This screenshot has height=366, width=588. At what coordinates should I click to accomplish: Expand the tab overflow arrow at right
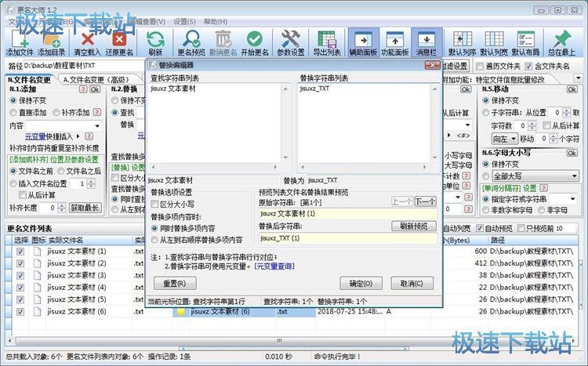click(x=578, y=78)
